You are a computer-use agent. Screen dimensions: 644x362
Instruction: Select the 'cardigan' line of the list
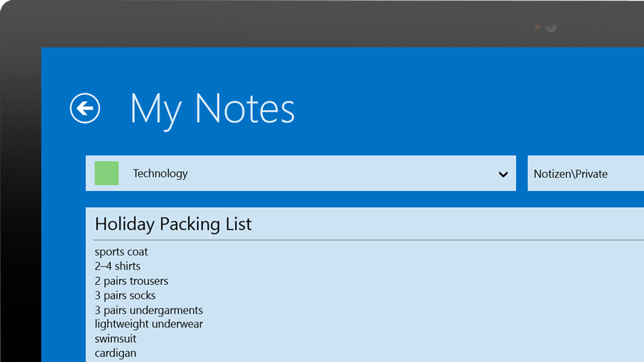pyautogui.click(x=115, y=353)
